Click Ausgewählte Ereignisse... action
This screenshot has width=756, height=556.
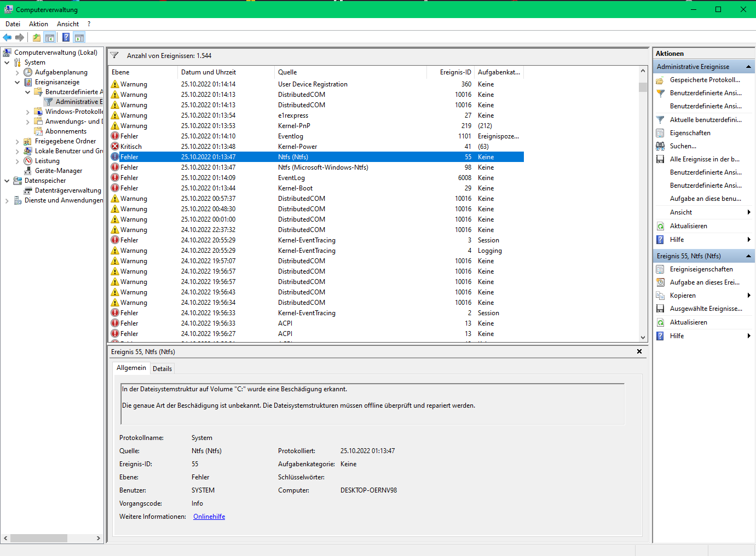tap(706, 309)
